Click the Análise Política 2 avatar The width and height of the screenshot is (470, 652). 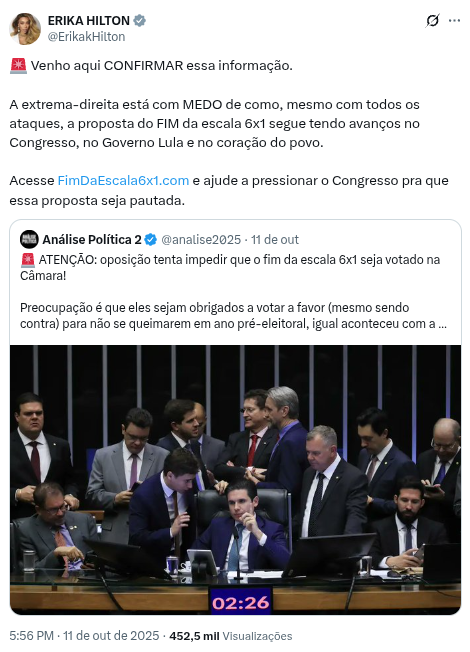tap(29, 240)
